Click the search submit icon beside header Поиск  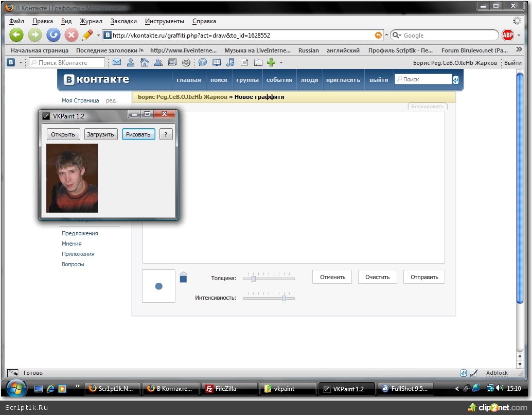(455, 79)
